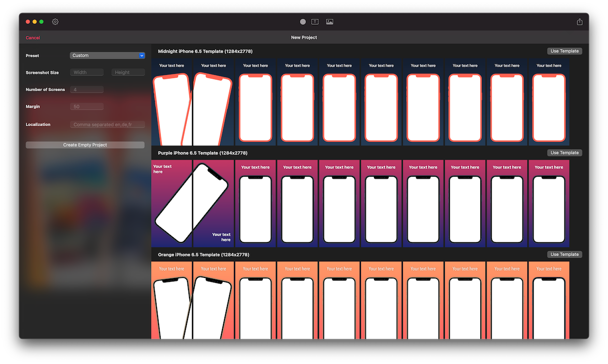Click the Localization text field

[107, 125]
